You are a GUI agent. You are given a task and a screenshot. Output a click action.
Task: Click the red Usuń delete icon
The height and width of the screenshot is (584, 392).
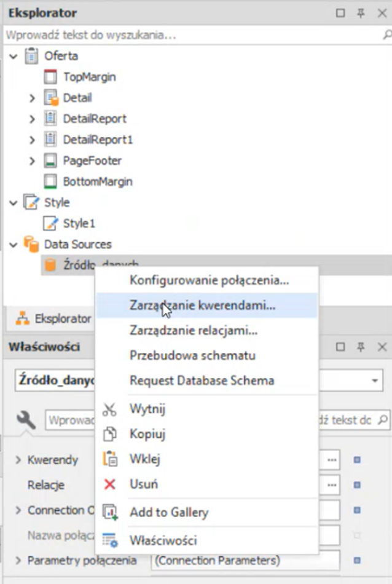110,484
